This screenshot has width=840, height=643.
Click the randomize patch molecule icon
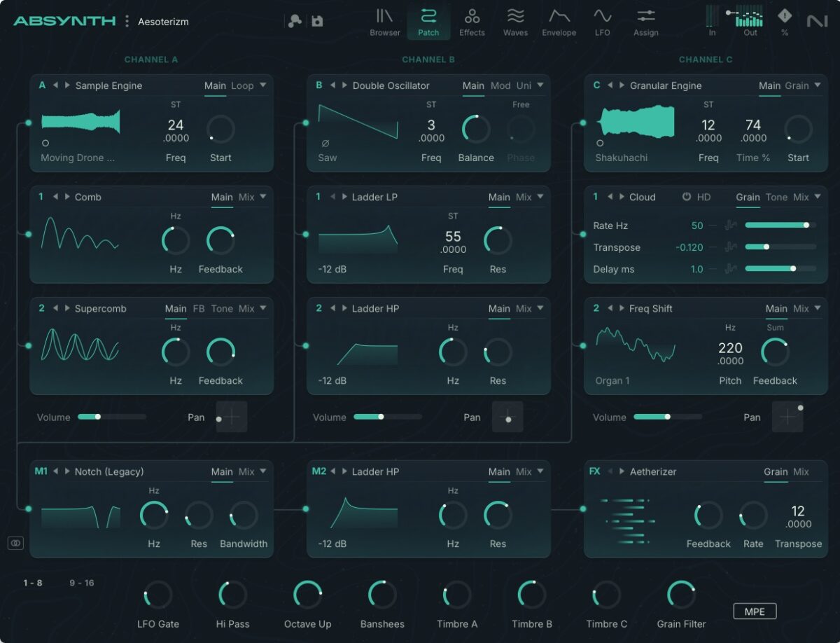tap(295, 20)
